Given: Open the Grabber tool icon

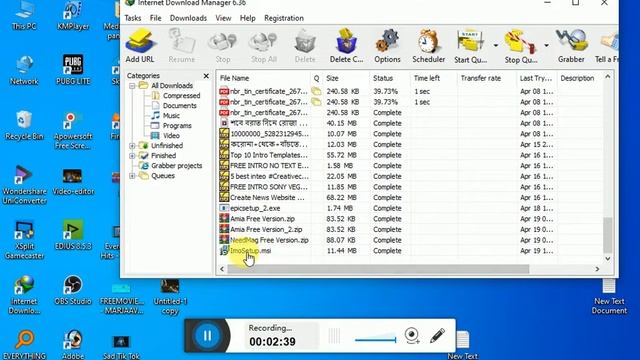Looking at the screenshot, I should [571, 46].
